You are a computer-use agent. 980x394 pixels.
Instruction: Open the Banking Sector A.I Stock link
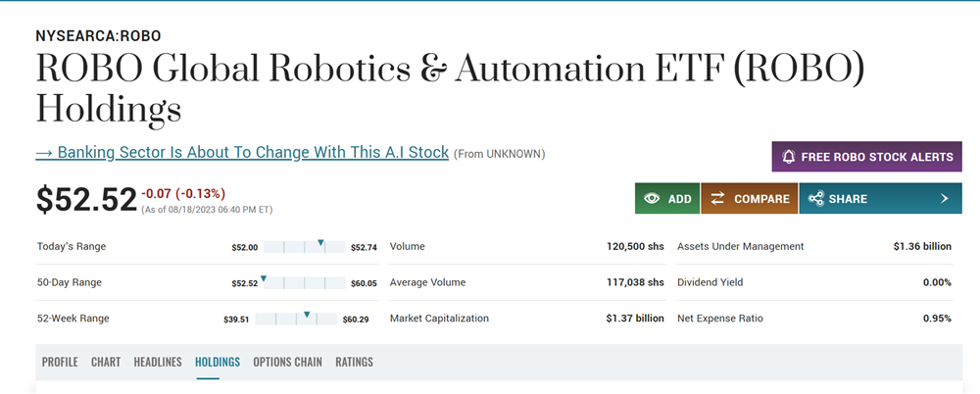coord(242,153)
